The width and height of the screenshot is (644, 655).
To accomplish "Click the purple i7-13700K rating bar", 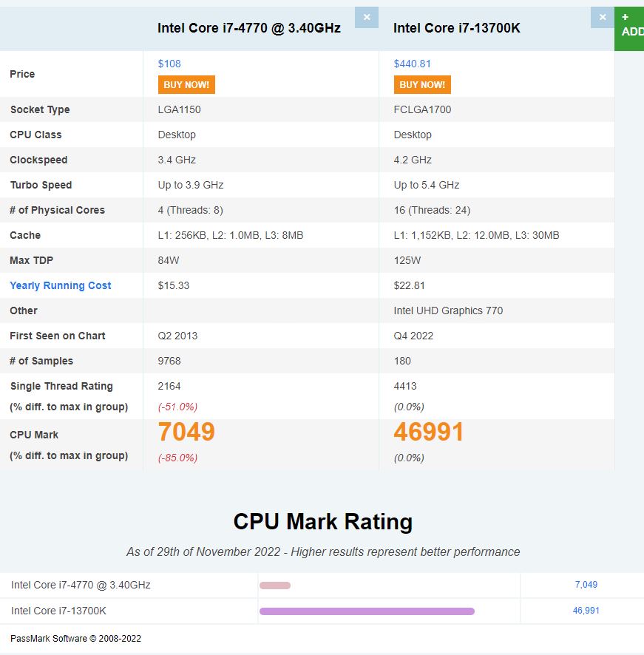I will coord(367,611).
